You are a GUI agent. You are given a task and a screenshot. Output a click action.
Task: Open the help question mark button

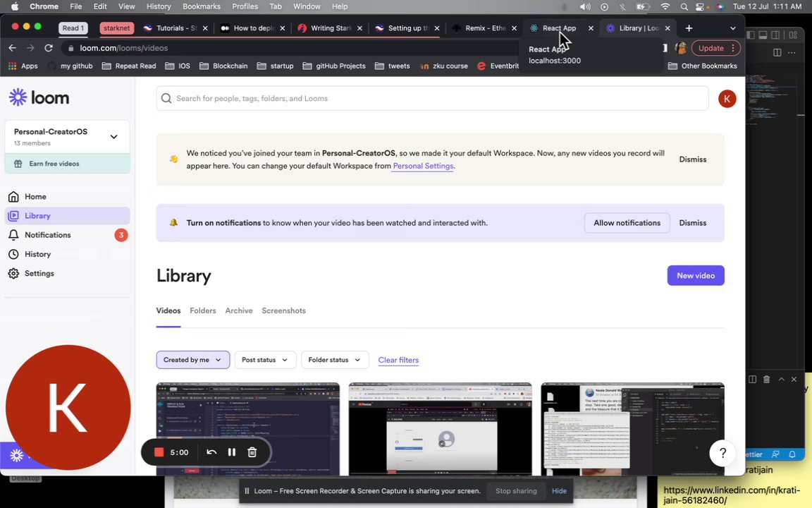722,453
